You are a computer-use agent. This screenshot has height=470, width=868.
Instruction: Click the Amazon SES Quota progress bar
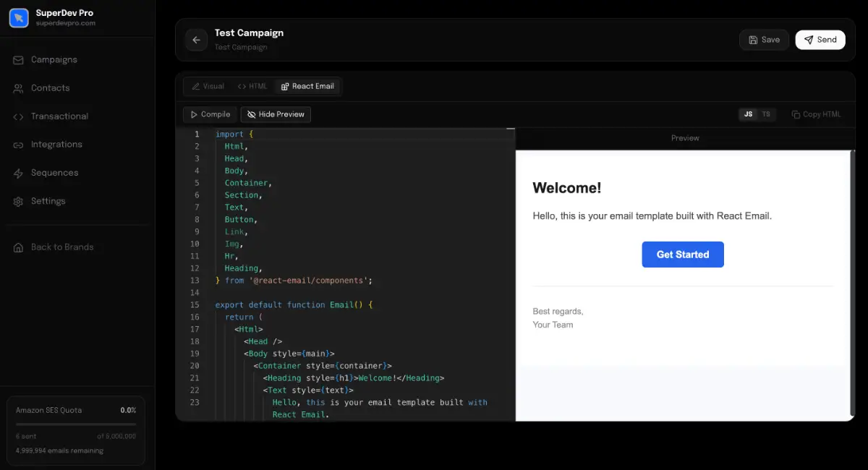[x=76, y=424]
